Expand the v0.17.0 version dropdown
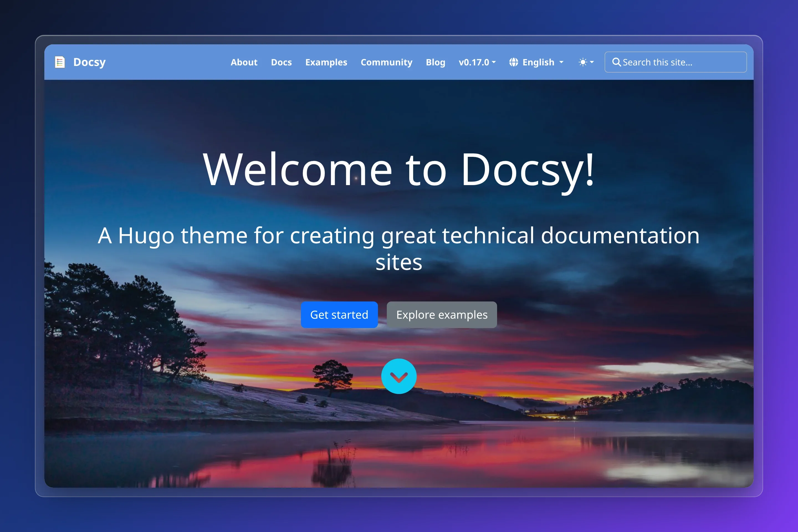 (477, 62)
